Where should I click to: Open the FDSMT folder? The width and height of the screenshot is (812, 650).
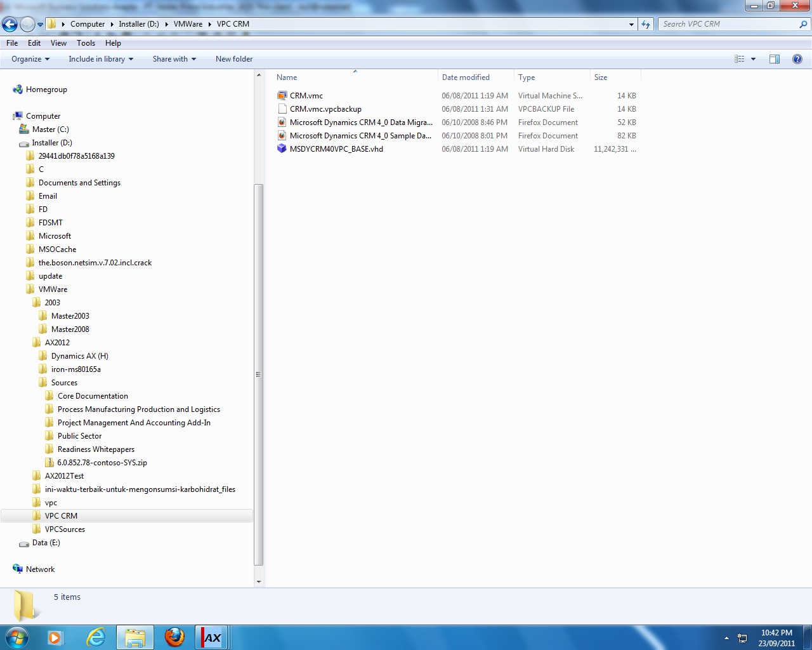click(50, 223)
